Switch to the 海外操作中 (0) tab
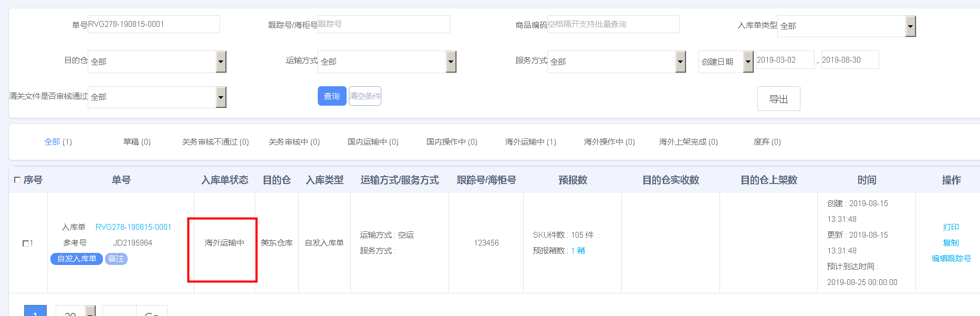 pos(609,142)
